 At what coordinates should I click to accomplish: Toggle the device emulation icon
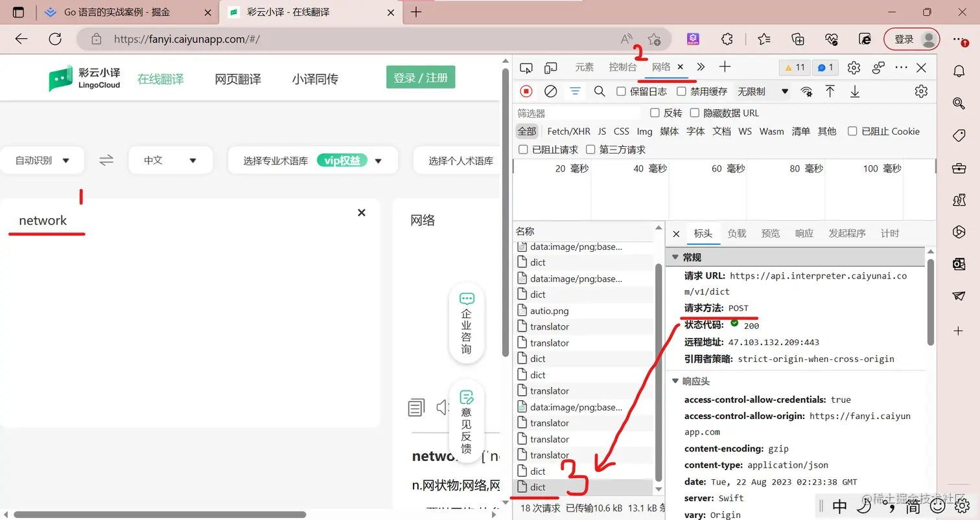click(x=551, y=67)
